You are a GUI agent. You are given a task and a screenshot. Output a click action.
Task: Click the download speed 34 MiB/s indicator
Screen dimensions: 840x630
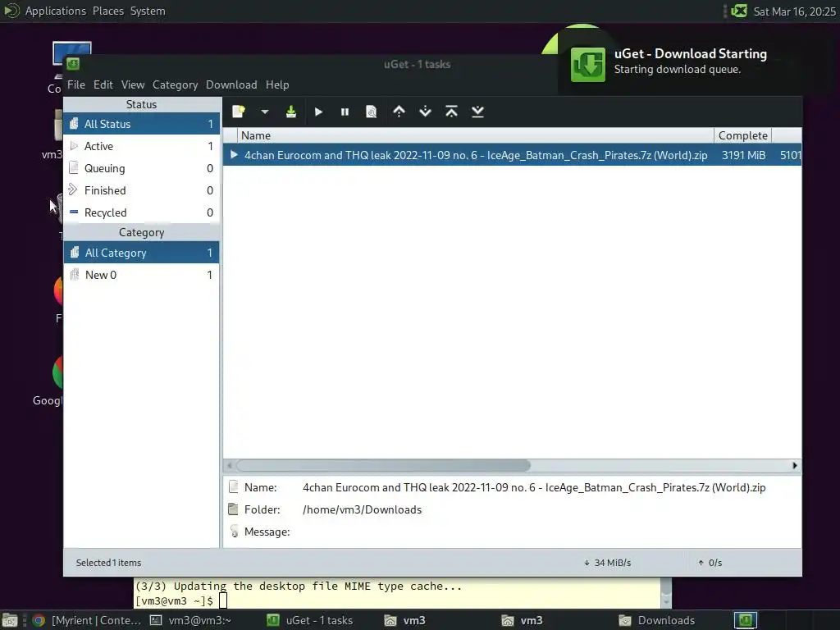[607, 563]
